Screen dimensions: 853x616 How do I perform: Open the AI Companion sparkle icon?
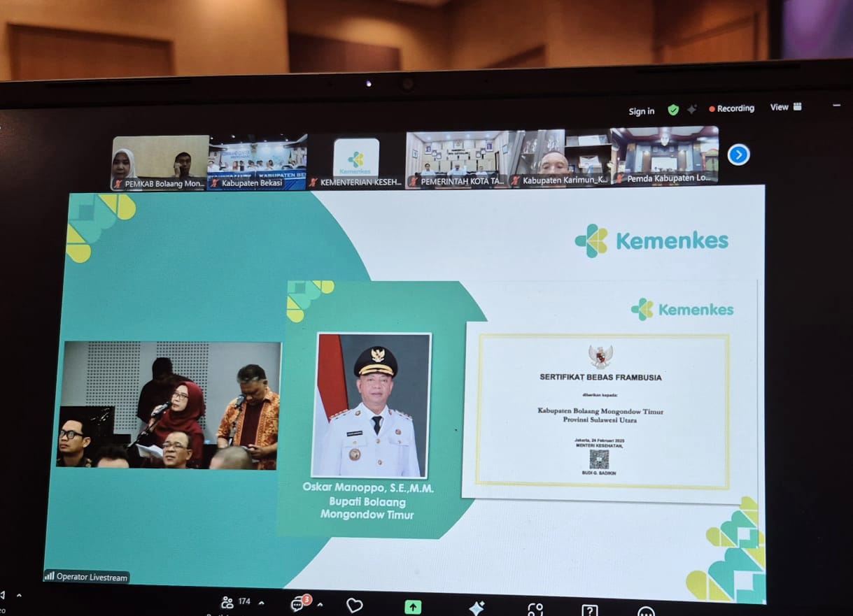point(477,608)
